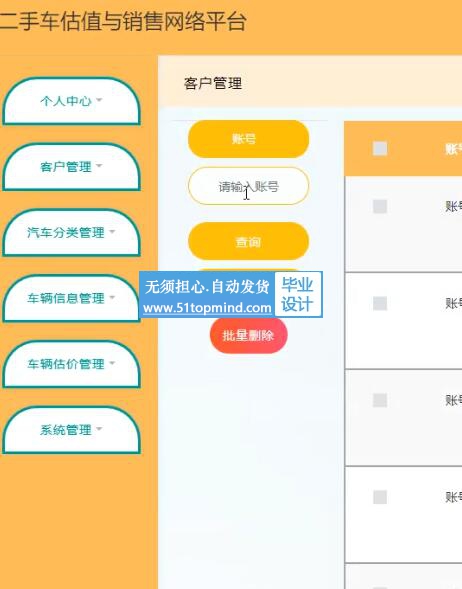The image size is (462, 589).
Task: Click the yellow 账号 label button
Action: point(248,139)
